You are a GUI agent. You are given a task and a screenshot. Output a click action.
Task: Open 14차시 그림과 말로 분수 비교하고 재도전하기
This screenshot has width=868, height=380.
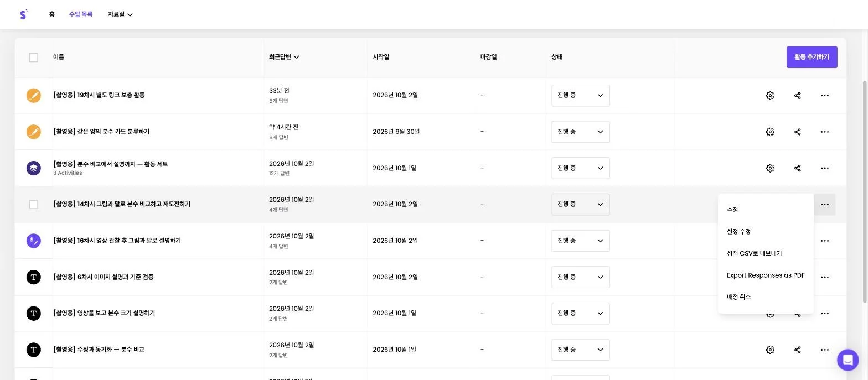(x=122, y=204)
